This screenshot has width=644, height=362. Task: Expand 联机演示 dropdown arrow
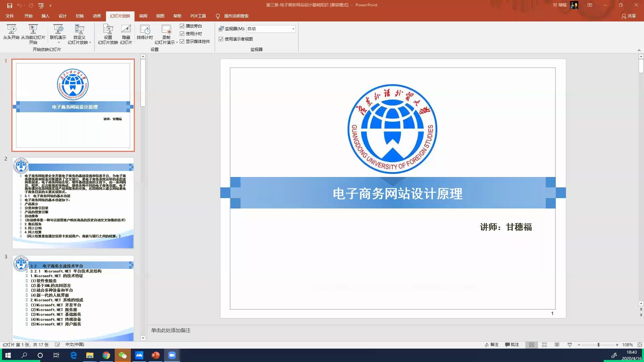pyautogui.click(x=59, y=43)
